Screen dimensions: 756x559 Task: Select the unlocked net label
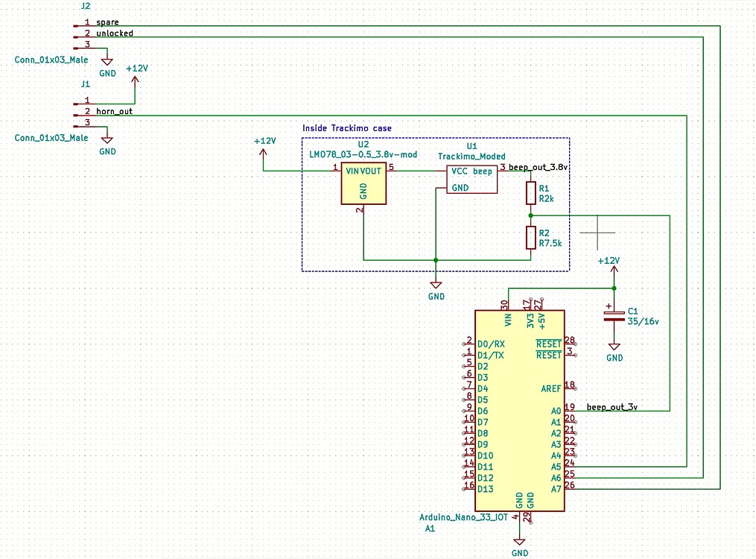[113, 33]
